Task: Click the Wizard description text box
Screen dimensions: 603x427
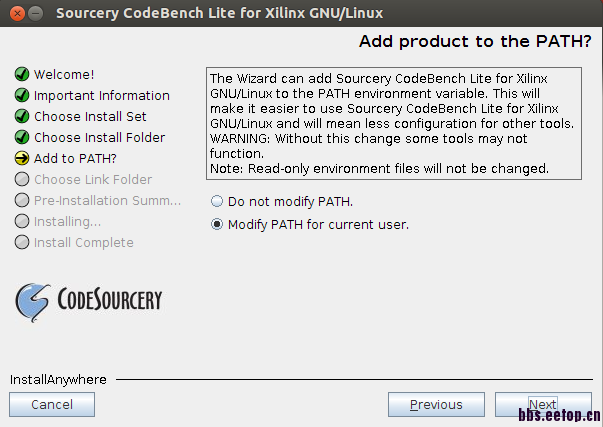Action: (x=394, y=123)
